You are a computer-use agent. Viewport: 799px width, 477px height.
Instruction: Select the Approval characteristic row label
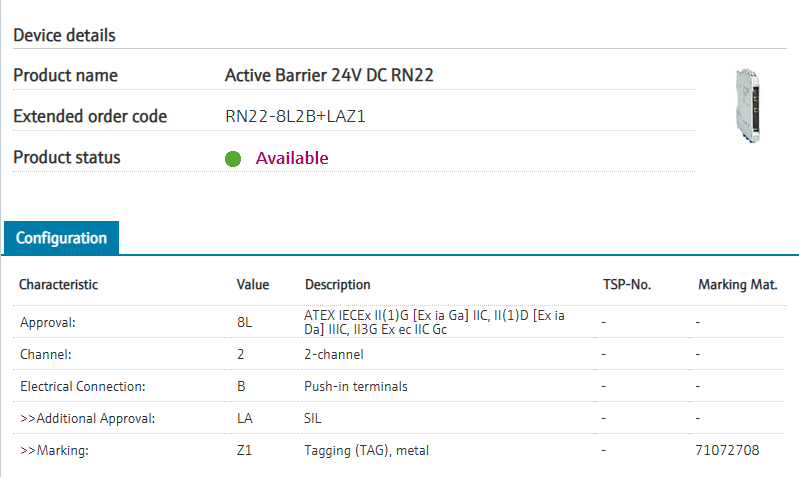(x=48, y=322)
